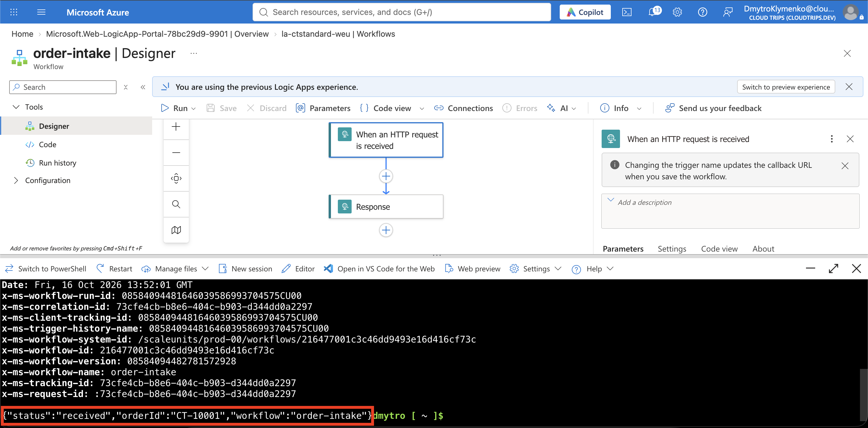This screenshot has width=868, height=428.
Task: Open Manage files dropdown in Cloud Shell
Action: [x=176, y=269]
